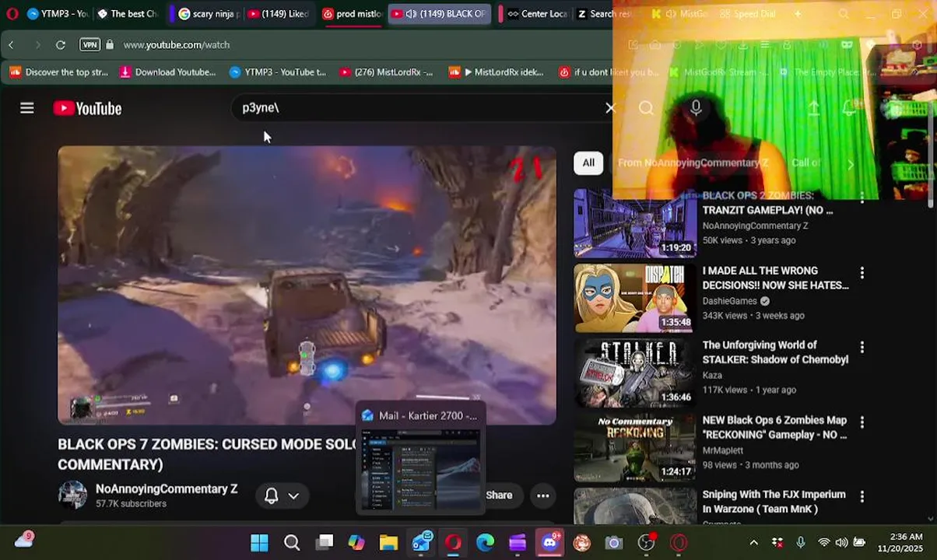Open '(276) MistLordRx' bookmark

[x=386, y=72]
